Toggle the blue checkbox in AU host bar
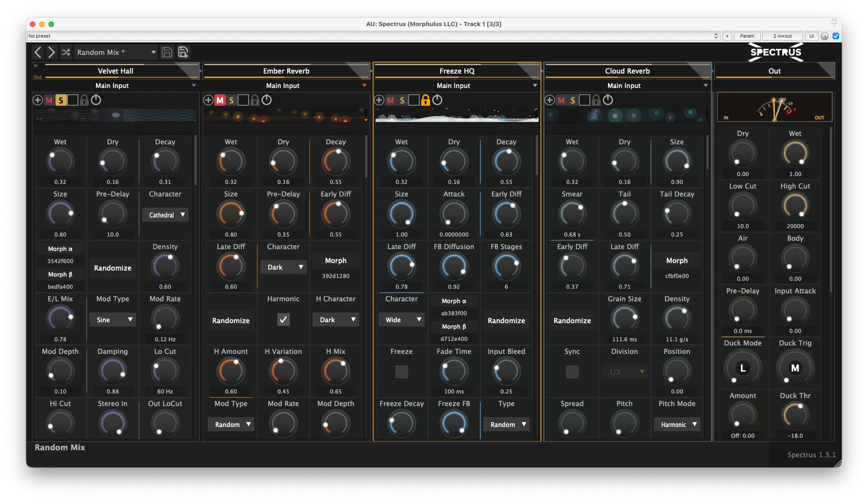This screenshot has height=502, width=868. pos(836,36)
